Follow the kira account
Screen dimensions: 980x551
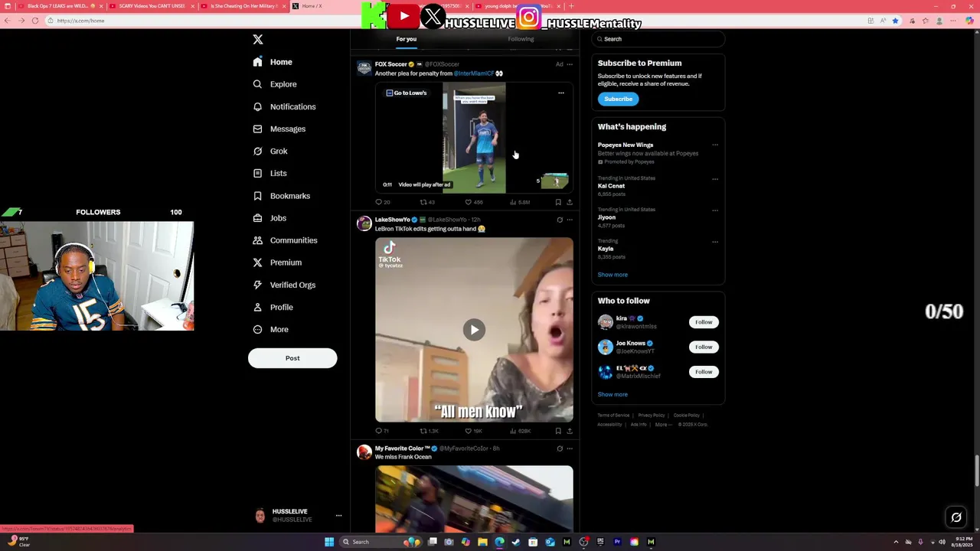(704, 322)
